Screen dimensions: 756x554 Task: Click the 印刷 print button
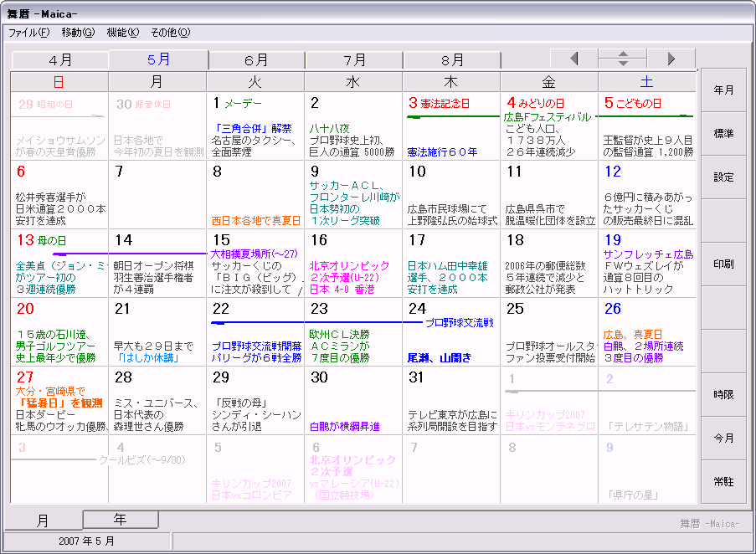click(723, 264)
